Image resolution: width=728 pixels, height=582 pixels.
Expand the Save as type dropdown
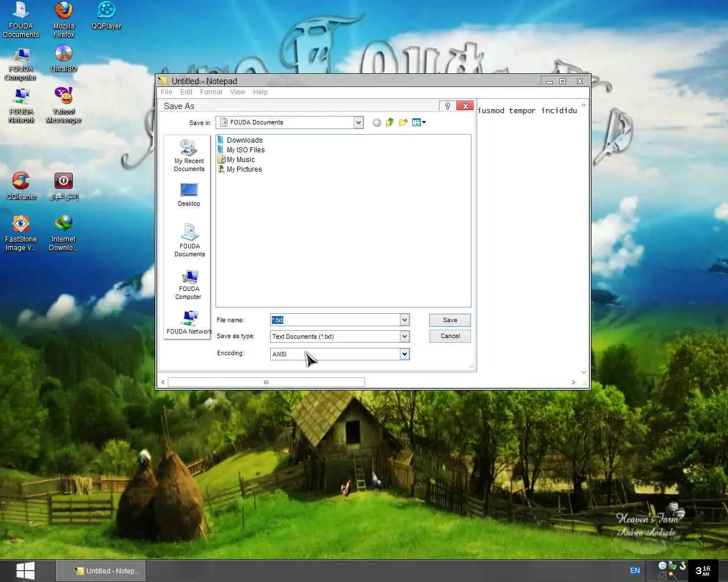click(404, 336)
